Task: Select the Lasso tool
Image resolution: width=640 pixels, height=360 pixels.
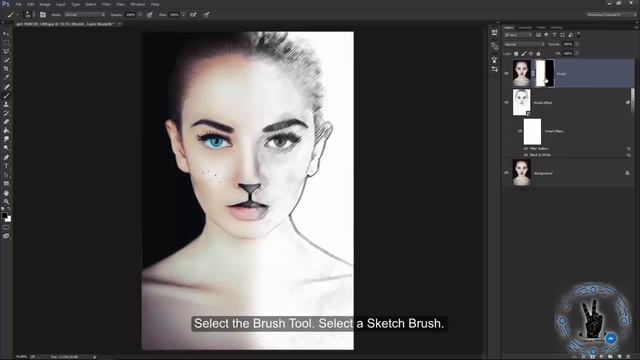Action: [x=6, y=51]
